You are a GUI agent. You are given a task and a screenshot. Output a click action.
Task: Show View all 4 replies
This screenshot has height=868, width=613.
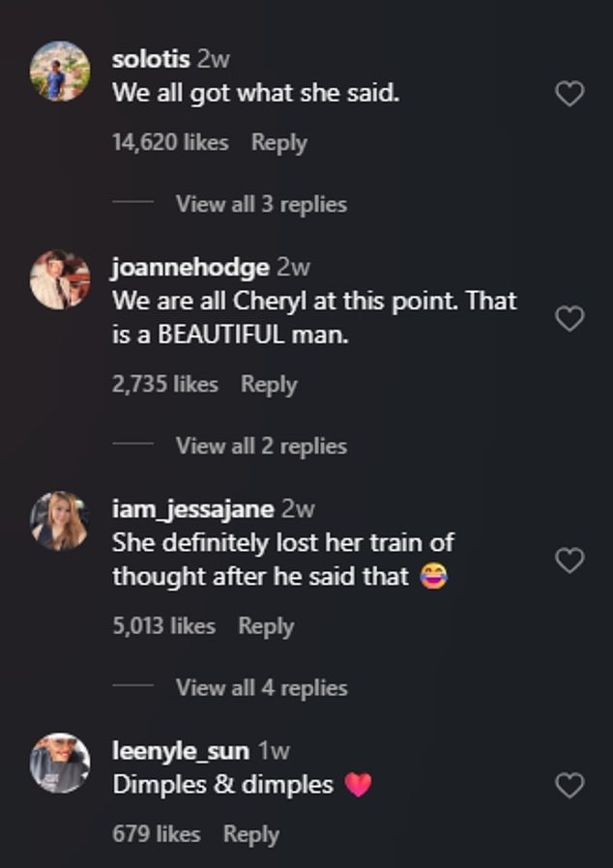click(x=260, y=687)
